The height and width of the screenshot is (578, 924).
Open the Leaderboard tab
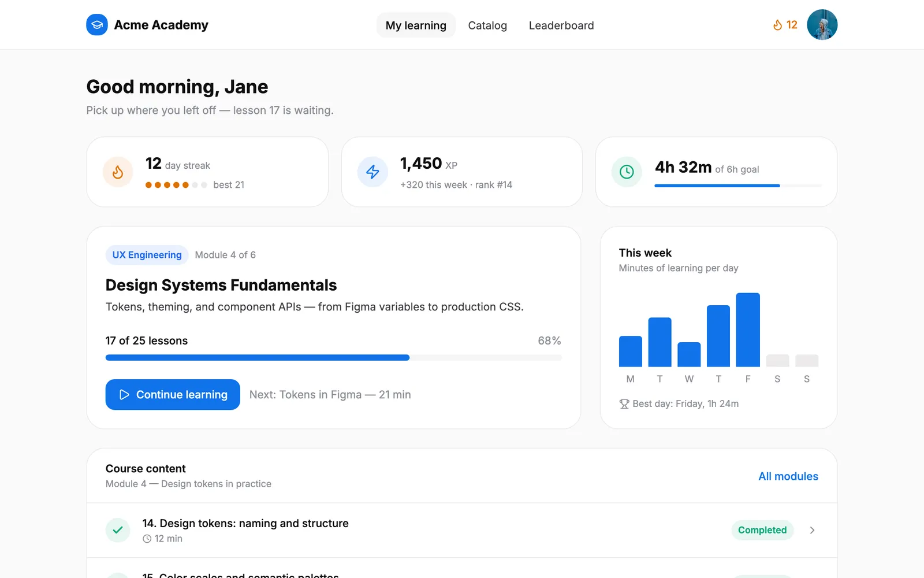tap(561, 25)
